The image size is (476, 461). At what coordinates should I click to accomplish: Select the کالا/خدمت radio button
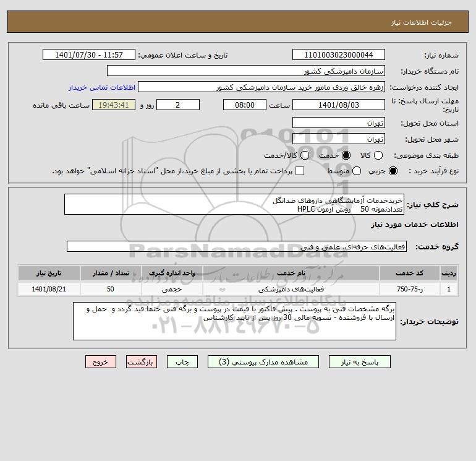pyautogui.click(x=305, y=155)
